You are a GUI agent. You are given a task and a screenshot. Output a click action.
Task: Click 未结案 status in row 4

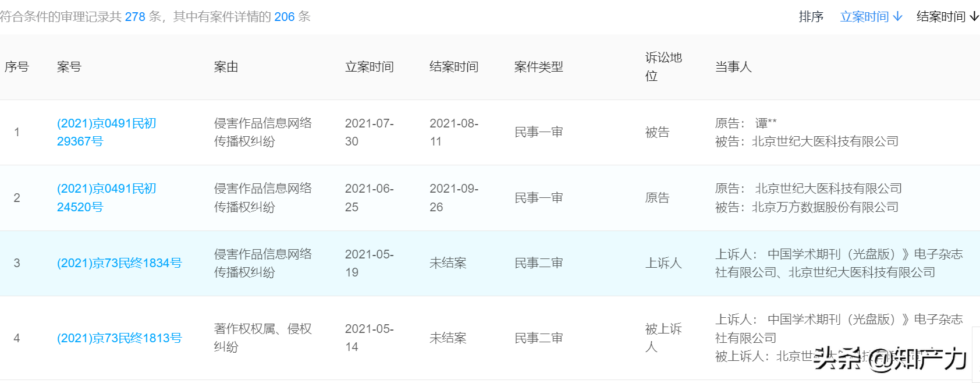pos(448,338)
